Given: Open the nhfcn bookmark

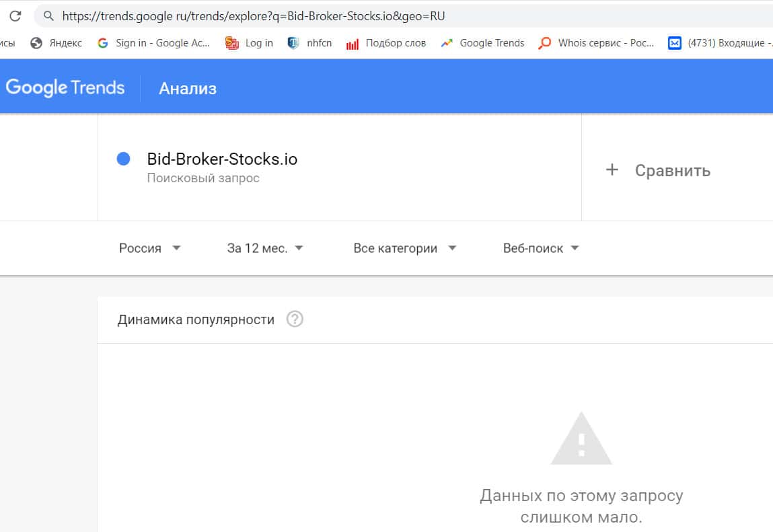Looking at the screenshot, I should click(x=309, y=43).
